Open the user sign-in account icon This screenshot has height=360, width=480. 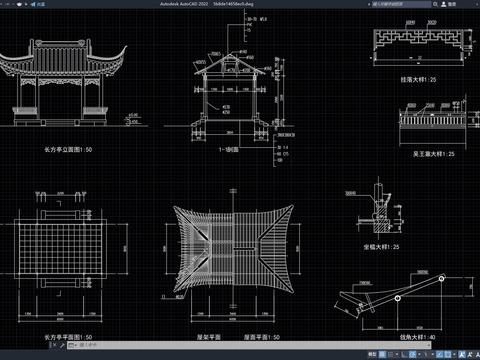click(444, 4)
